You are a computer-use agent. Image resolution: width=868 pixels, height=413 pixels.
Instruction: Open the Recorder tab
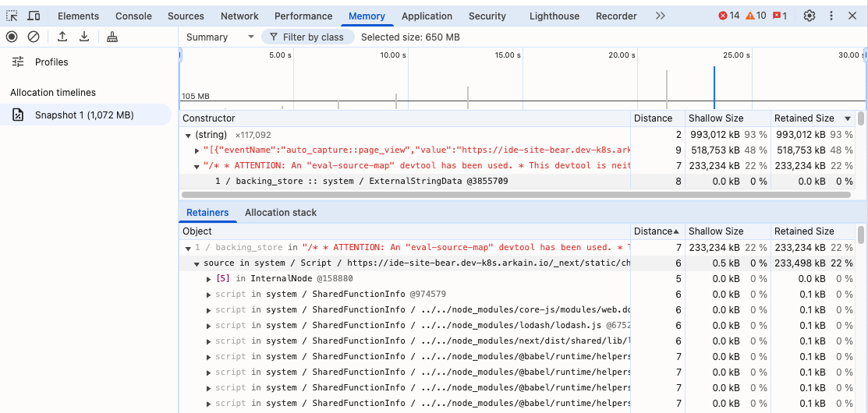pos(616,16)
